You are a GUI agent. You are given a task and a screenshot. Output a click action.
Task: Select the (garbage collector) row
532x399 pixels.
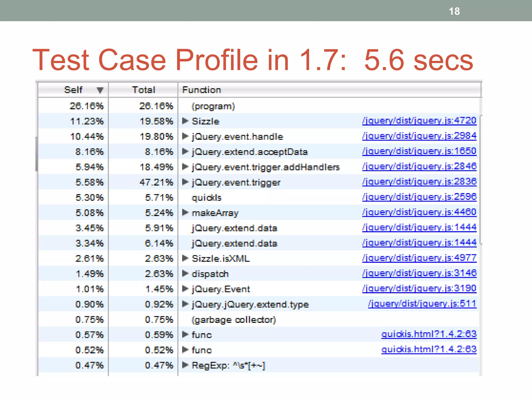234,320
